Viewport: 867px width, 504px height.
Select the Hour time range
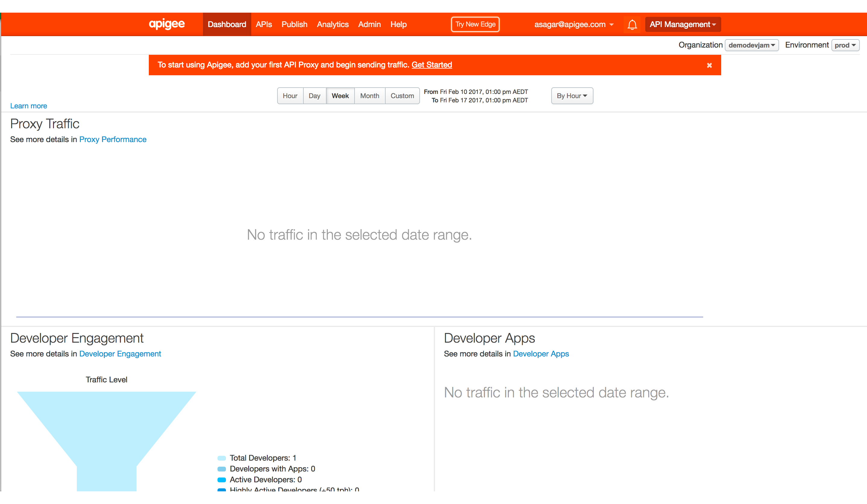coord(290,96)
